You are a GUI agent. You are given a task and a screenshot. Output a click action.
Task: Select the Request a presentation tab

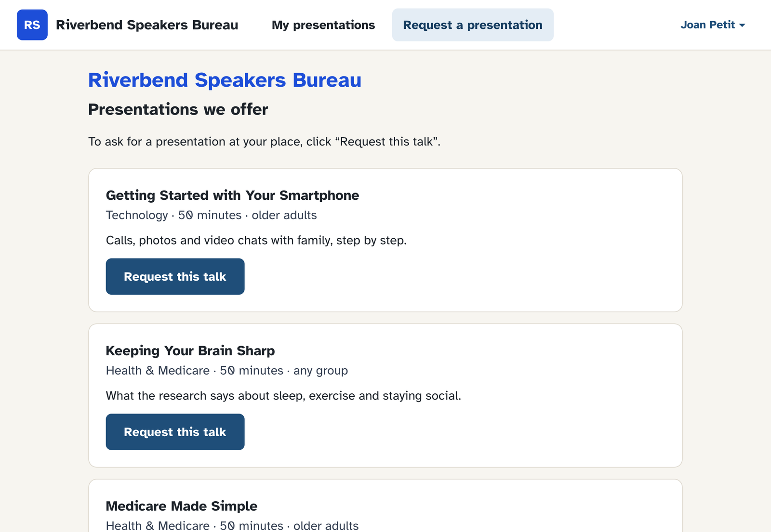tap(473, 25)
